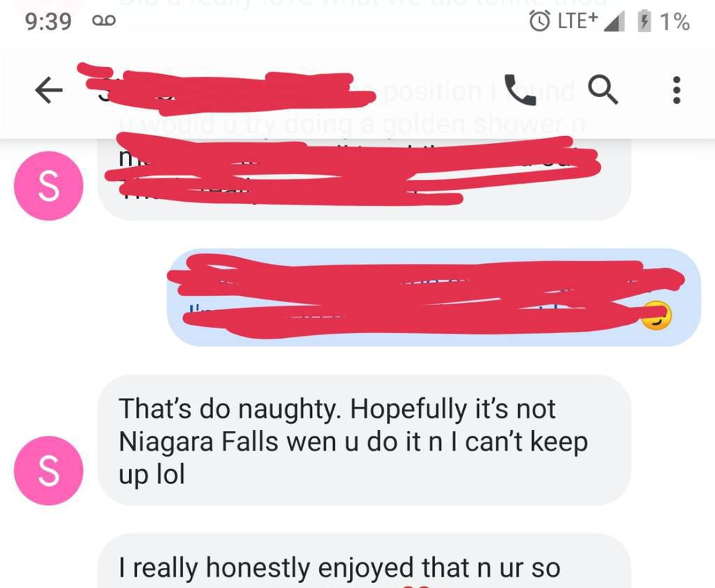Open the three-dot overflow menu
This screenshot has width=715, height=588.
pos(677,90)
